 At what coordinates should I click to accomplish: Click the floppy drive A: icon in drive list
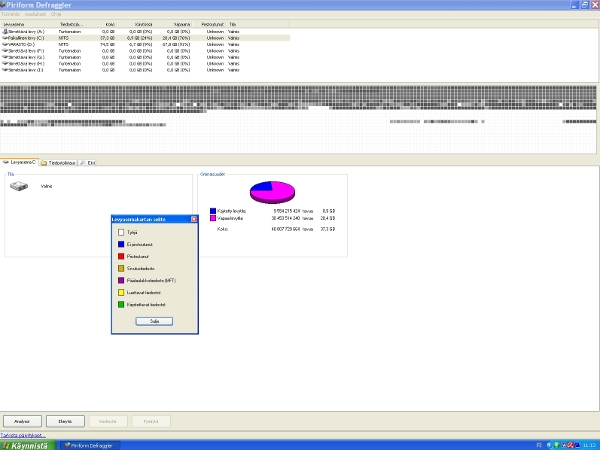[x=5, y=31]
